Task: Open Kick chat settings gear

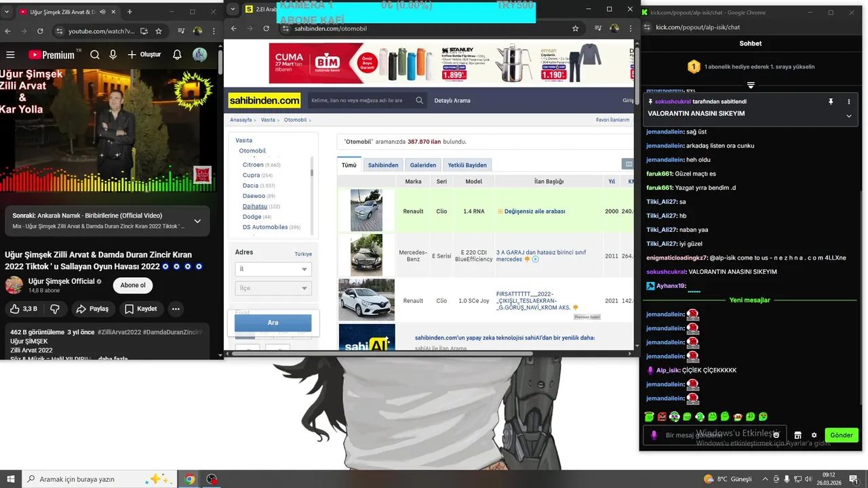Action: coord(814,435)
